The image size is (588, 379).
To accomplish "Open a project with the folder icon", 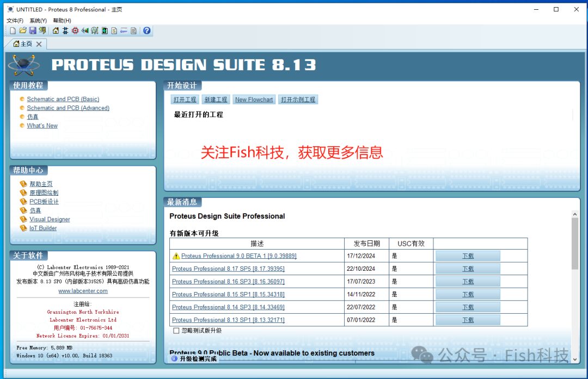I will 23,30.
